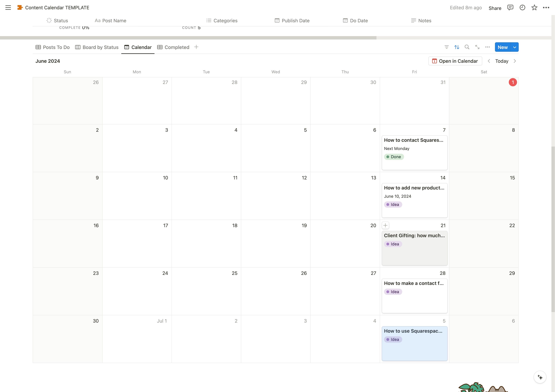Open sort options arrows icon
555x392 pixels.
457,47
